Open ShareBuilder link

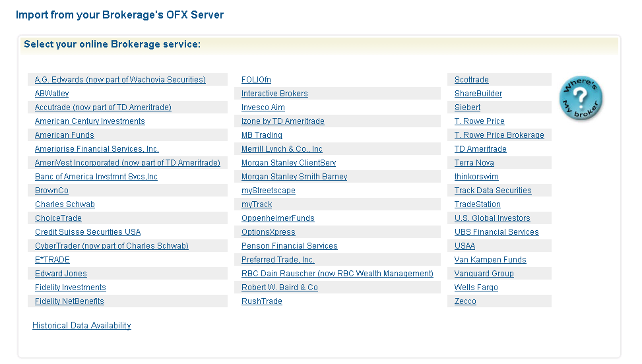[478, 94]
